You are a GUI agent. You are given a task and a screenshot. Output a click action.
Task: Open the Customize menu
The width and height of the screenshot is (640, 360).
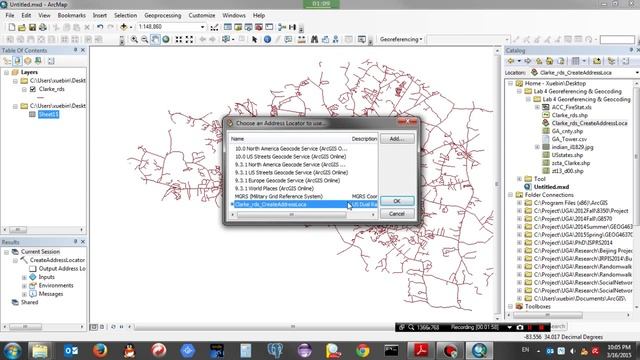pyautogui.click(x=202, y=15)
